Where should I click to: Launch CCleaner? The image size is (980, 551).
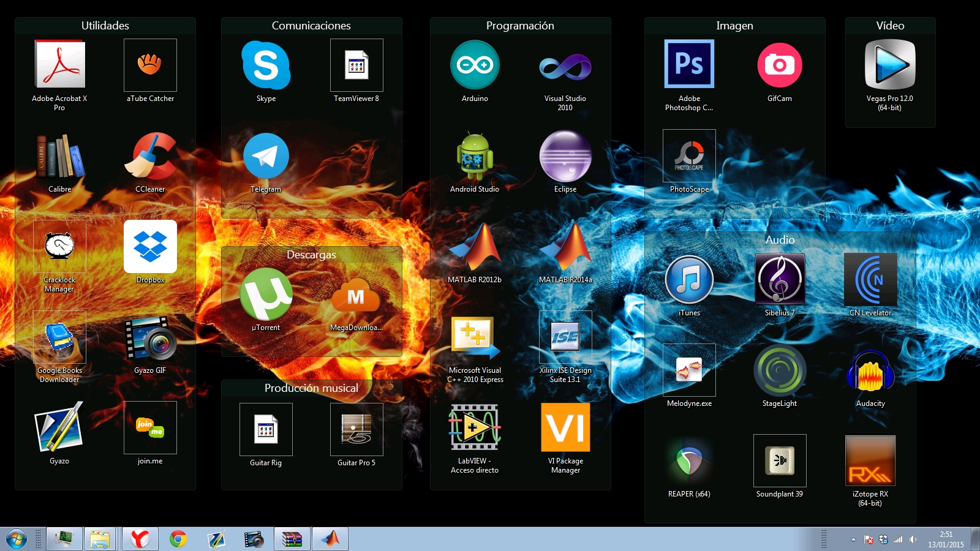150,156
